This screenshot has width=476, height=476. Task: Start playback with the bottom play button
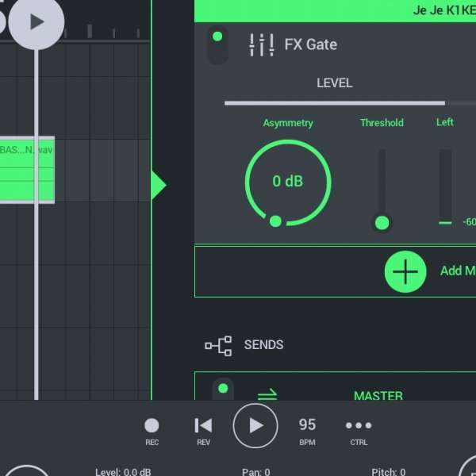[255, 426]
